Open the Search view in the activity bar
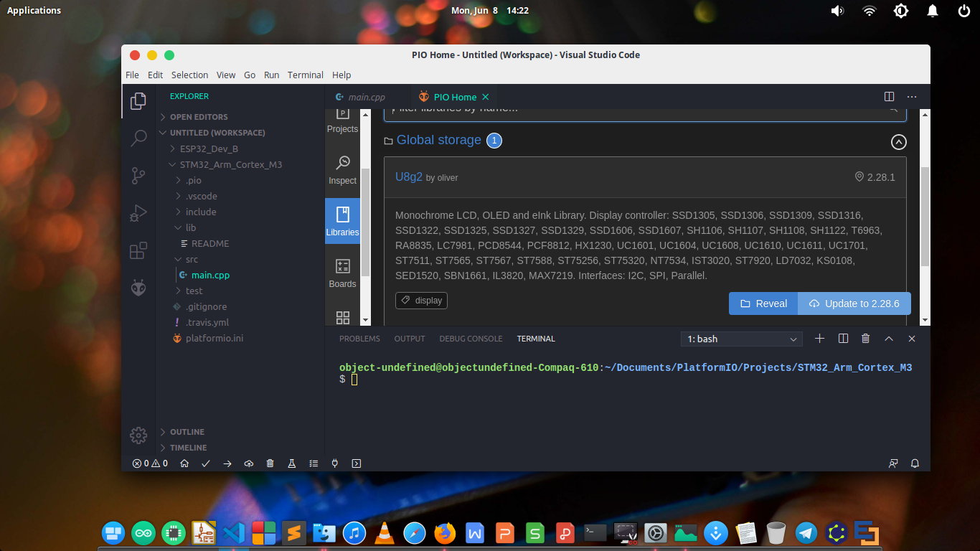Screen dimensions: 980x551 138,138
